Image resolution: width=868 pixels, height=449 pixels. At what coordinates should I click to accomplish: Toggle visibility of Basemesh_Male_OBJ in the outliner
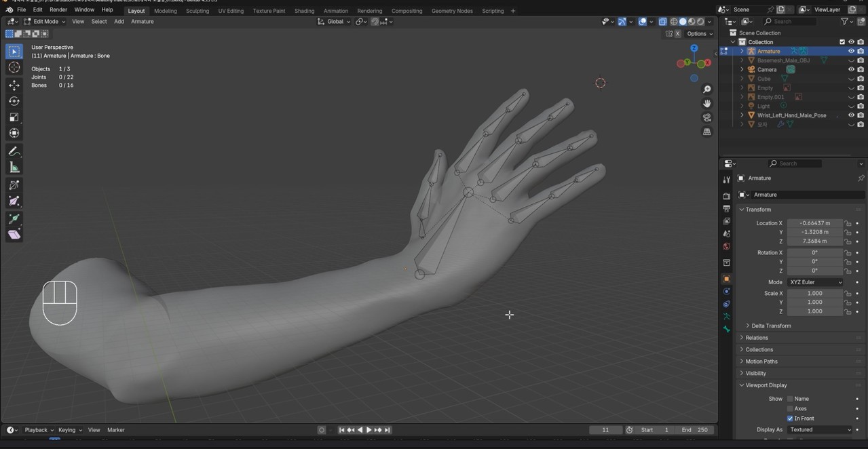coord(851,60)
